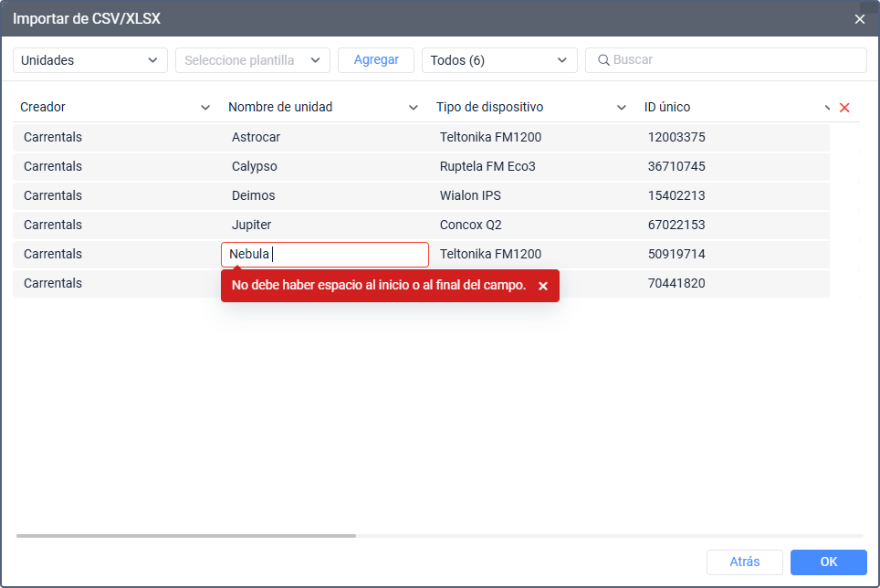Click the search magnifier icon
880x588 pixels.
click(603, 60)
